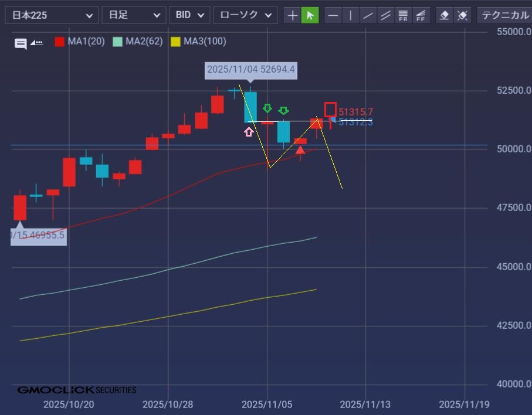Expand the BID price type dropdown
The width and height of the screenshot is (532, 415).
pyautogui.click(x=189, y=15)
